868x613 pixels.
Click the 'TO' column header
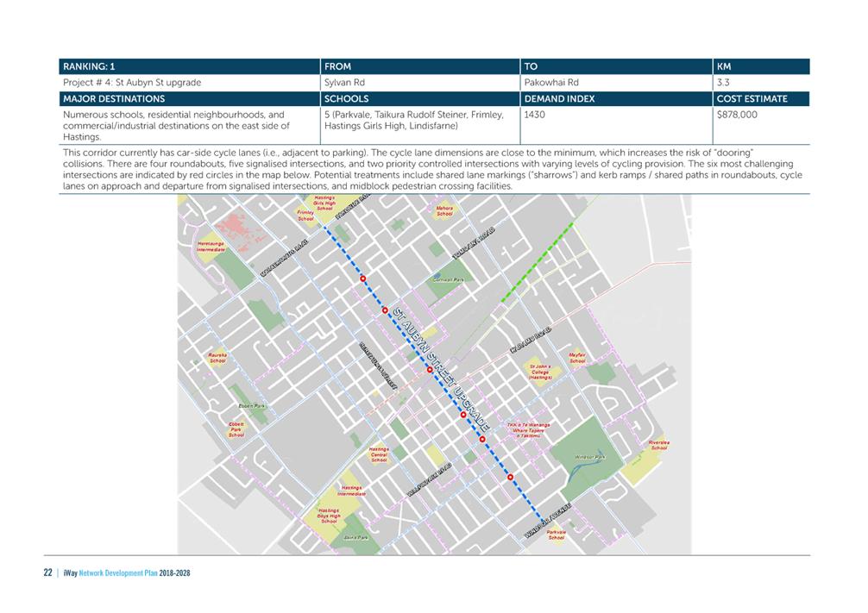(x=616, y=66)
